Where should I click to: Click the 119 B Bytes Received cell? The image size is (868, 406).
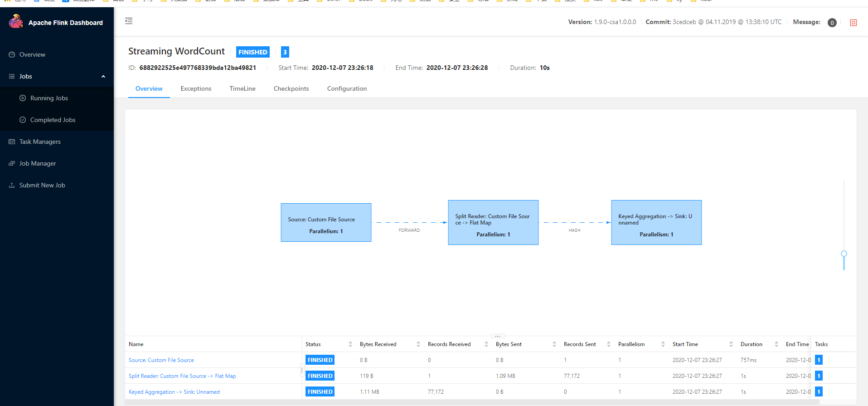pyautogui.click(x=367, y=376)
